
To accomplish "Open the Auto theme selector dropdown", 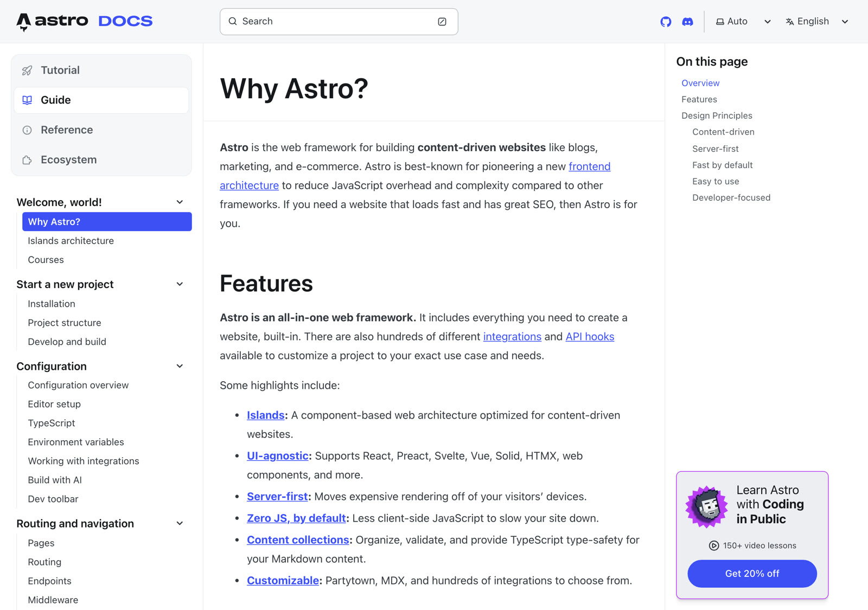I will coord(743,22).
